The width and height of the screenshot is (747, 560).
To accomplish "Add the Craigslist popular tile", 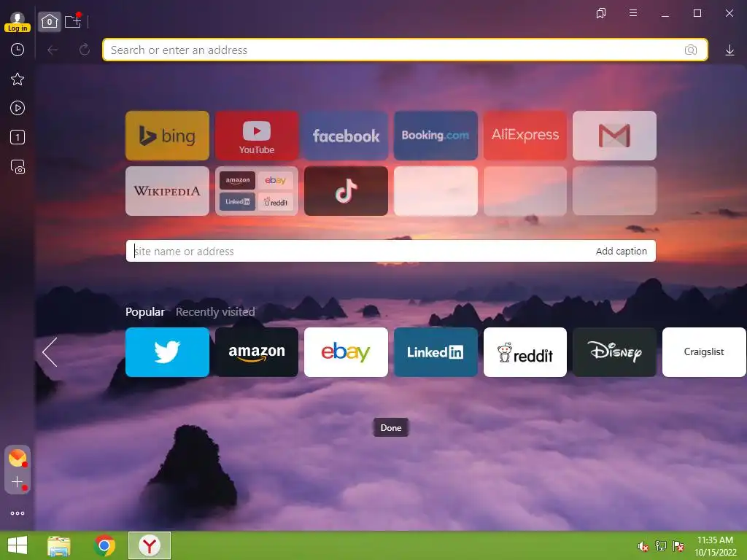I will [x=704, y=352].
